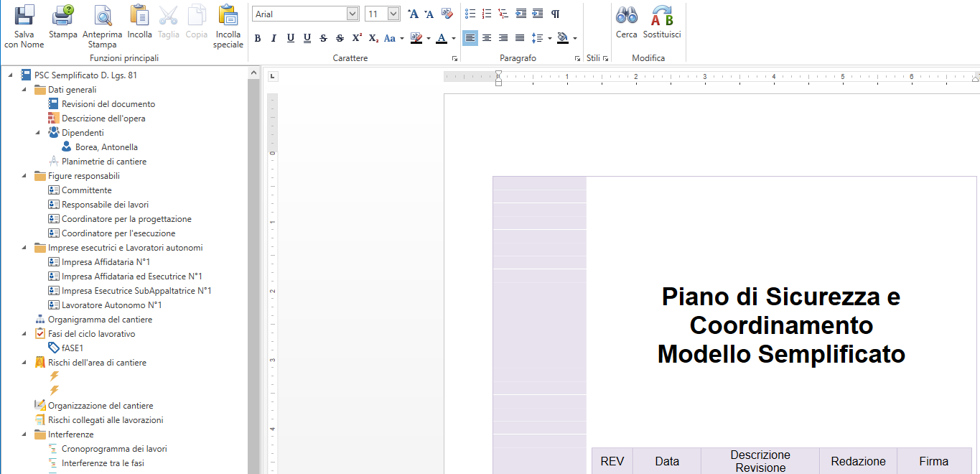This screenshot has height=474, width=980.
Task: Collapse Imprese esecutrici e Lavoratori autonomi
Action: point(24,248)
